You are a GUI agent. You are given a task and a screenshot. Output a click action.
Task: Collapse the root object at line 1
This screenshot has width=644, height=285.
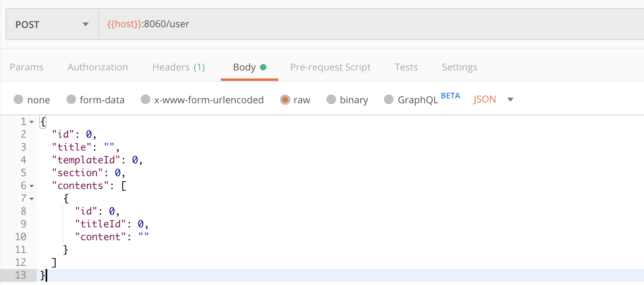click(x=32, y=122)
